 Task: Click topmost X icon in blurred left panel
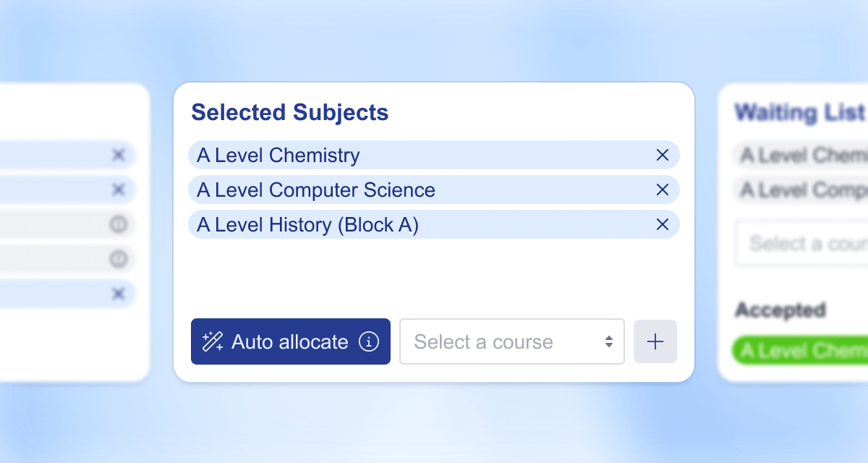click(119, 155)
